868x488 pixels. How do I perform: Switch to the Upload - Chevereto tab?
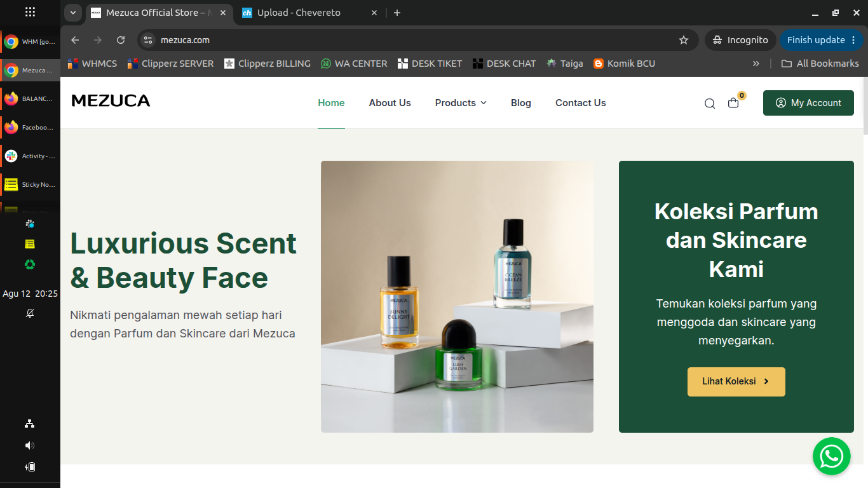[311, 13]
